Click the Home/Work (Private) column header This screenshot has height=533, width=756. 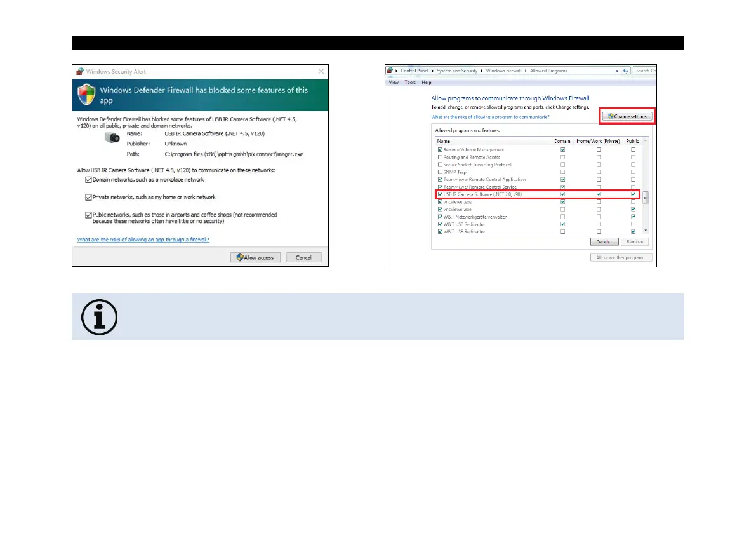click(599, 141)
